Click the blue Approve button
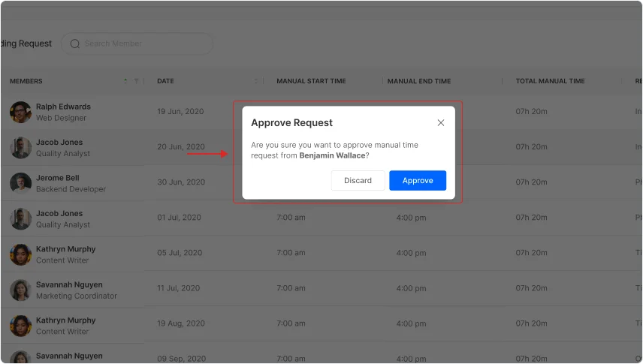The height and width of the screenshot is (364, 643). coord(418,180)
